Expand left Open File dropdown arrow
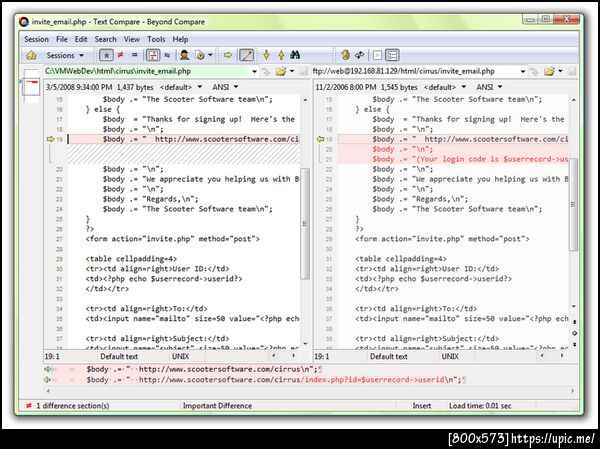The height and width of the screenshot is (449, 600). 292,71
